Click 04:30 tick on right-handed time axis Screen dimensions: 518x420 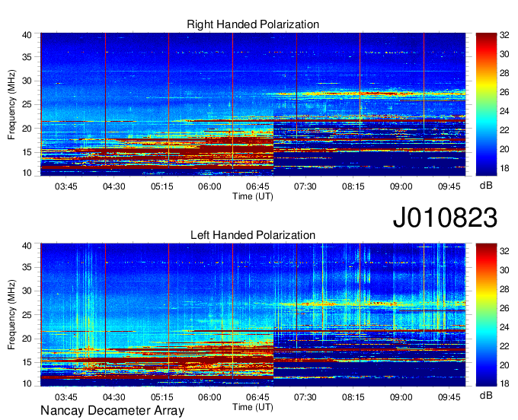[x=114, y=186]
